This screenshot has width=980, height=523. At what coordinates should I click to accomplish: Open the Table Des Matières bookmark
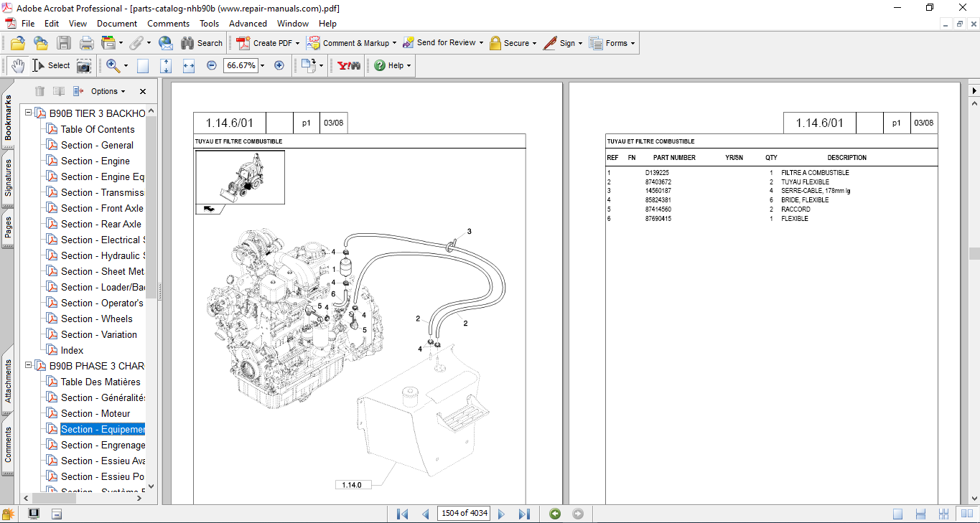[x=101, y=382]
